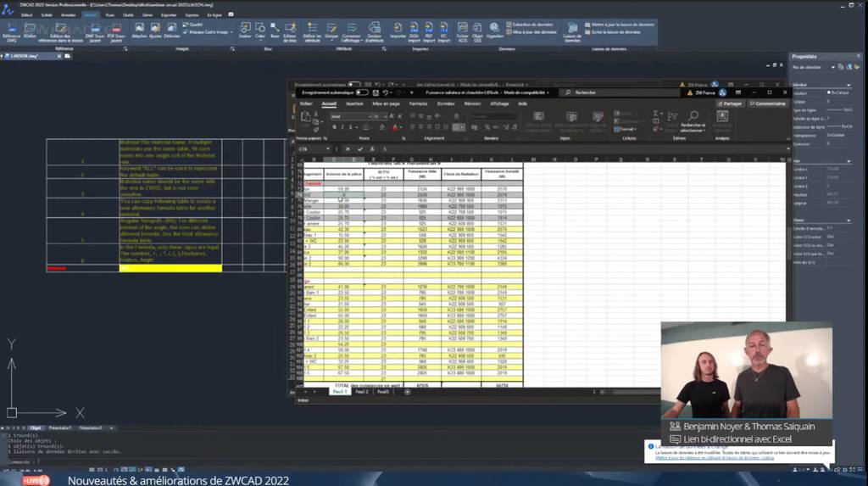Click the Liaison de données icon
Image resolution: width=868 pixels, height=486 pixels.
tap(572, 32)
